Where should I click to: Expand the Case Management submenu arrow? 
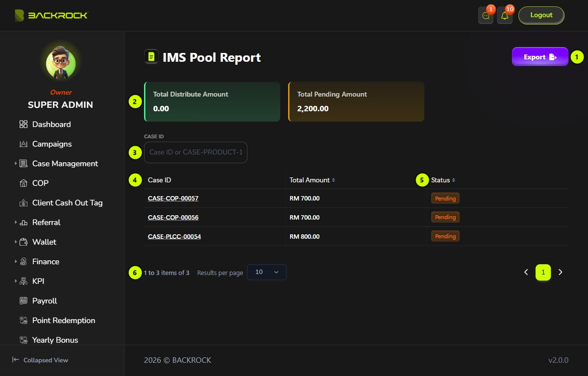16,164
